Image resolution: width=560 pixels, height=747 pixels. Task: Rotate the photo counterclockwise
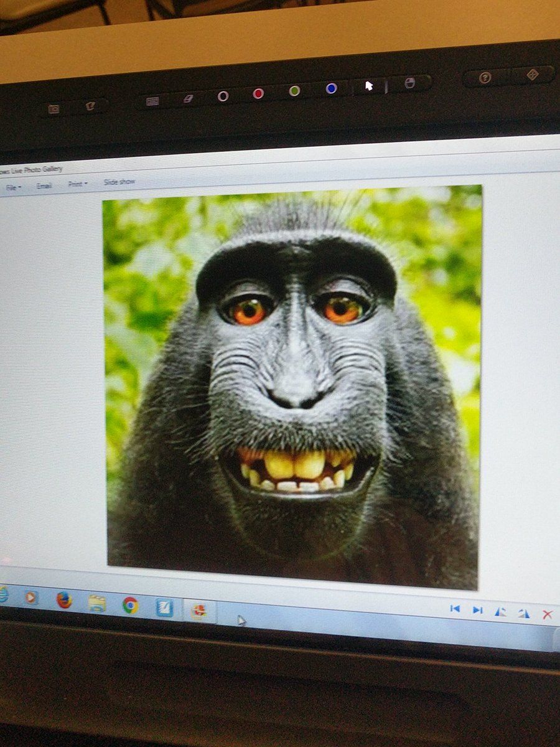coord(500,612)
